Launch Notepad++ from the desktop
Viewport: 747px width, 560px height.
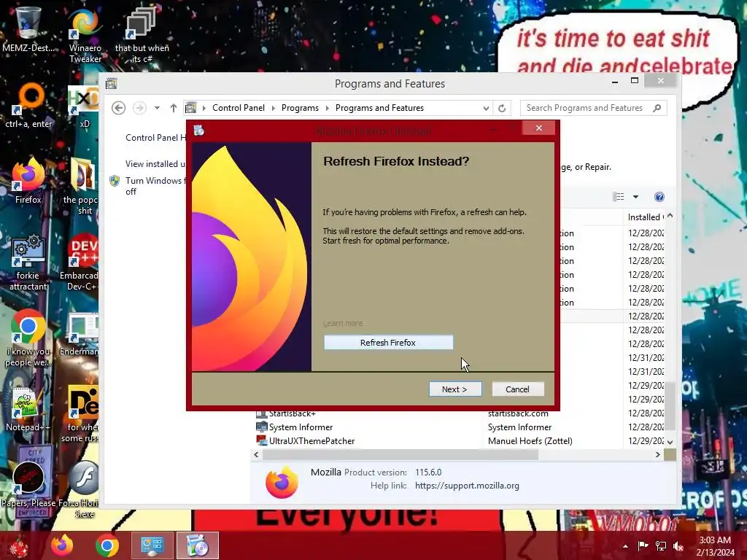coord(28,410)
